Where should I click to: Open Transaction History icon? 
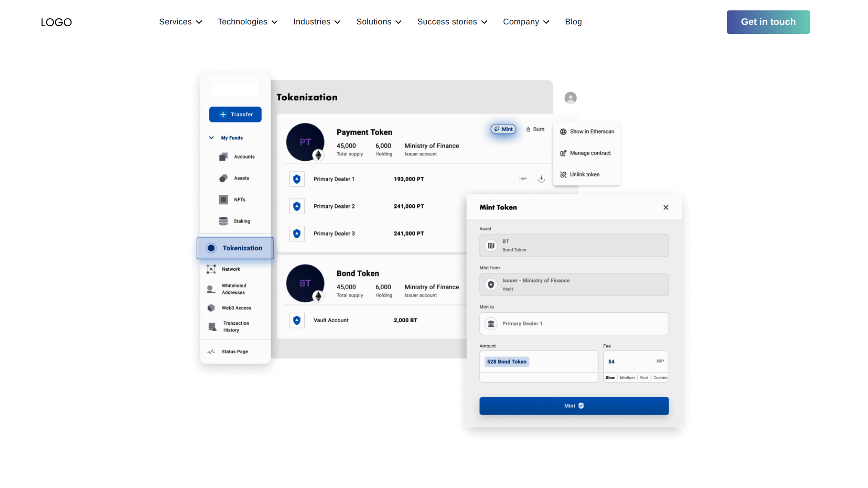212,327
